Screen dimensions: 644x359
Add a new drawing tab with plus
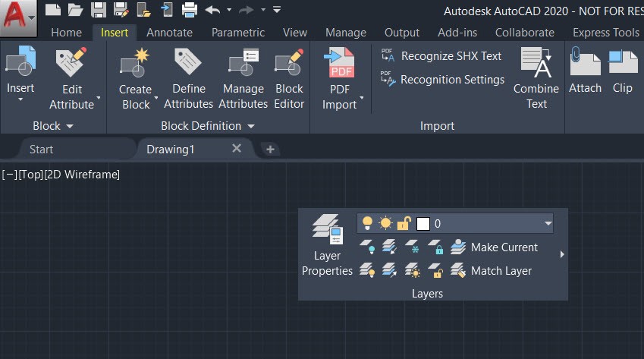point(270,149)
